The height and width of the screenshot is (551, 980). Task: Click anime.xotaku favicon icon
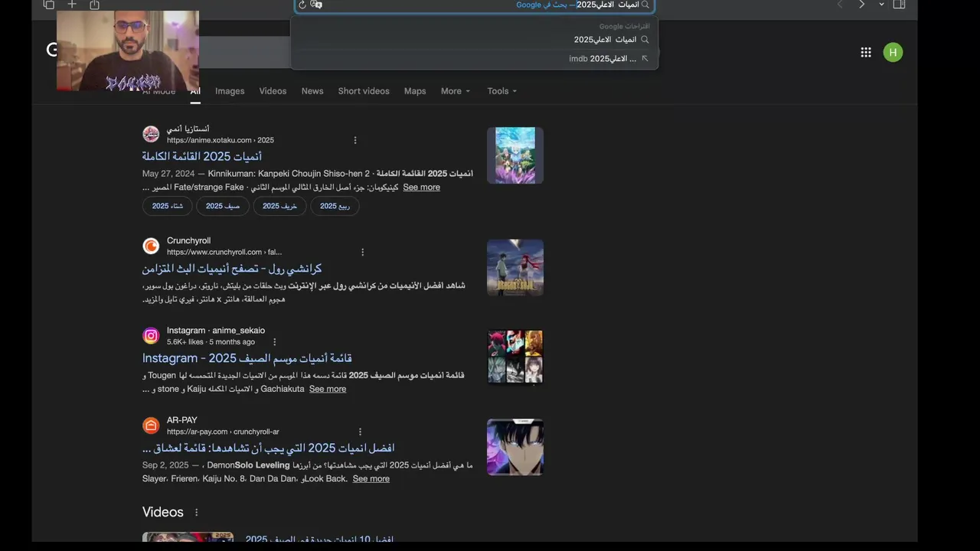click(151, 134)
